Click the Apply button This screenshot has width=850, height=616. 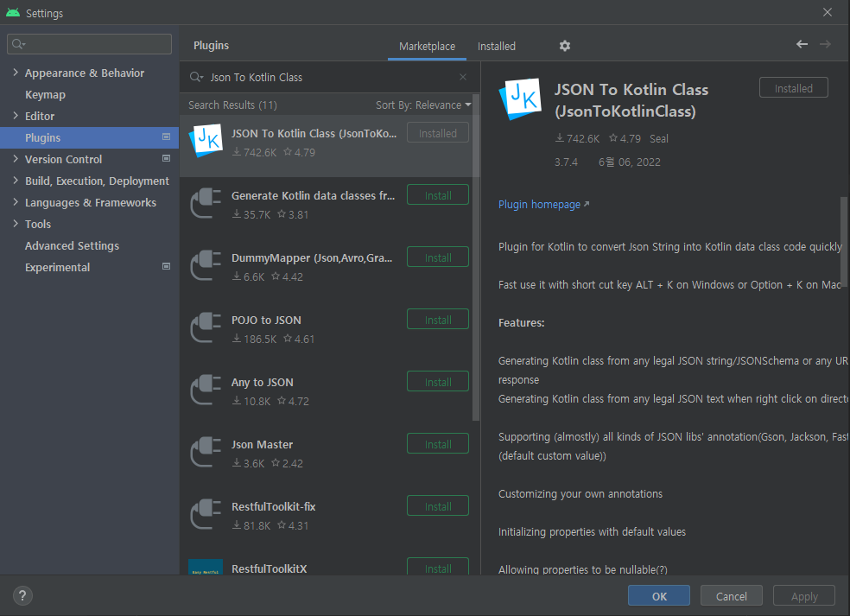(x=804, y=596)
